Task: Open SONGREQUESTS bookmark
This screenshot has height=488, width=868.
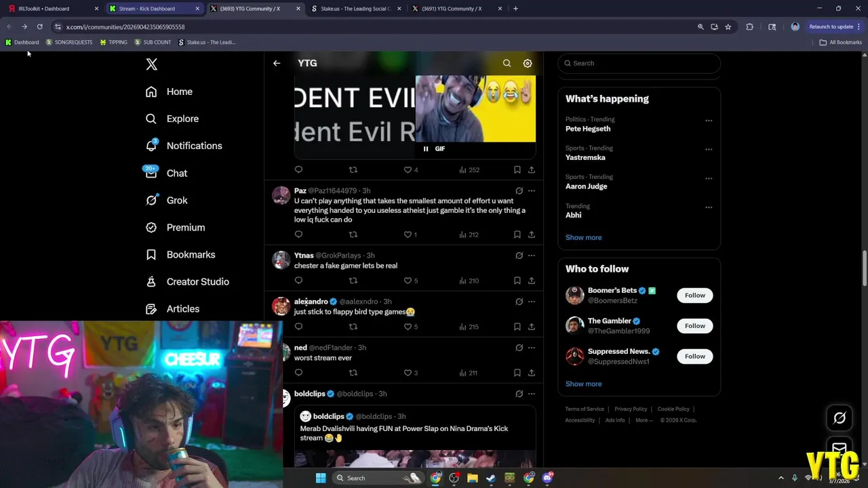Action: pyautogui.click(x=68, y=42)
